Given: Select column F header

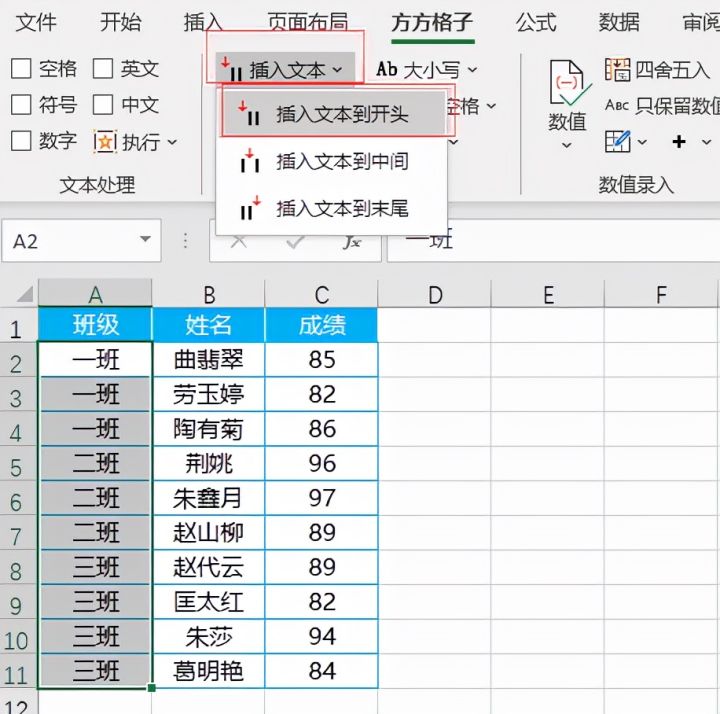Looking at the screenshot, I should pyautogui.click(x=661, y=294).
